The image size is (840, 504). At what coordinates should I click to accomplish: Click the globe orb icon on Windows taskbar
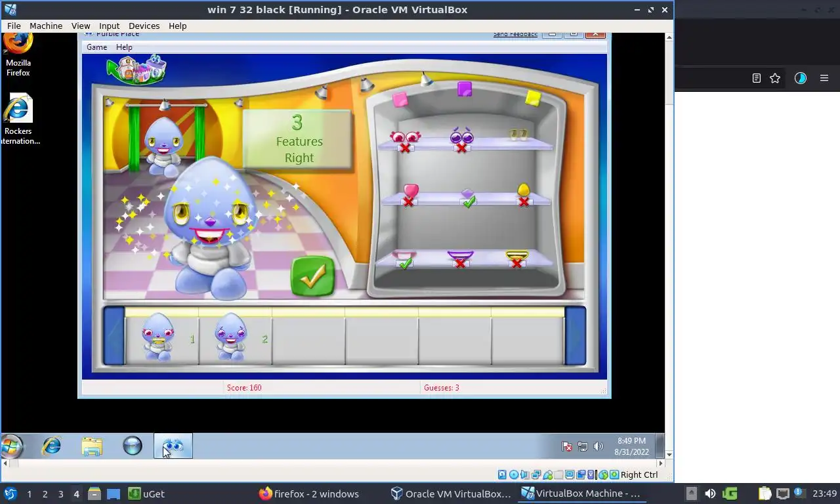(133, 446)
